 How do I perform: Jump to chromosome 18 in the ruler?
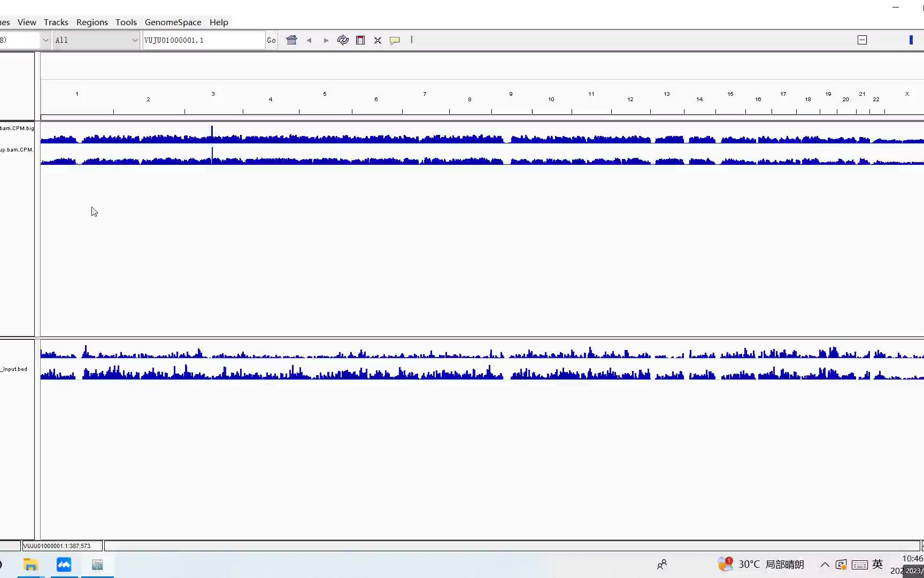808,100
